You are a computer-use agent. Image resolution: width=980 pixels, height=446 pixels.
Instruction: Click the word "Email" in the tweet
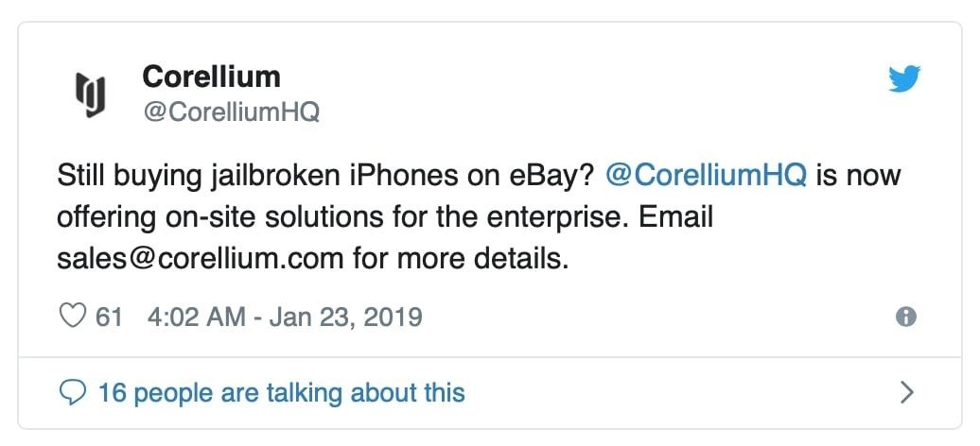676,217
